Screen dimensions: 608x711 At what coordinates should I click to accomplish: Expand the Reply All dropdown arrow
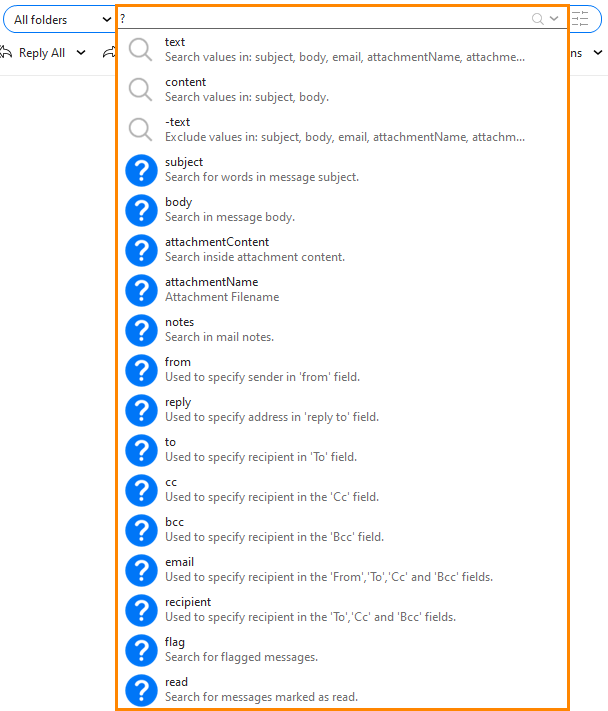(81, 53)
